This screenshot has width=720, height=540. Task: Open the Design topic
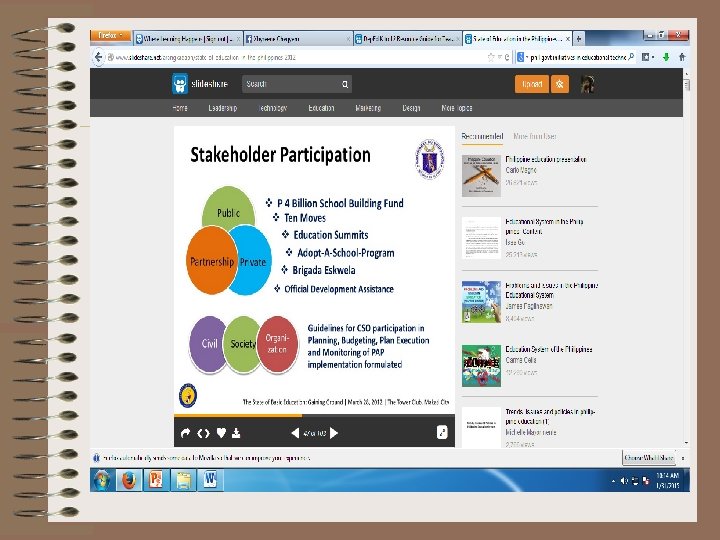click(x=411, y=108)
